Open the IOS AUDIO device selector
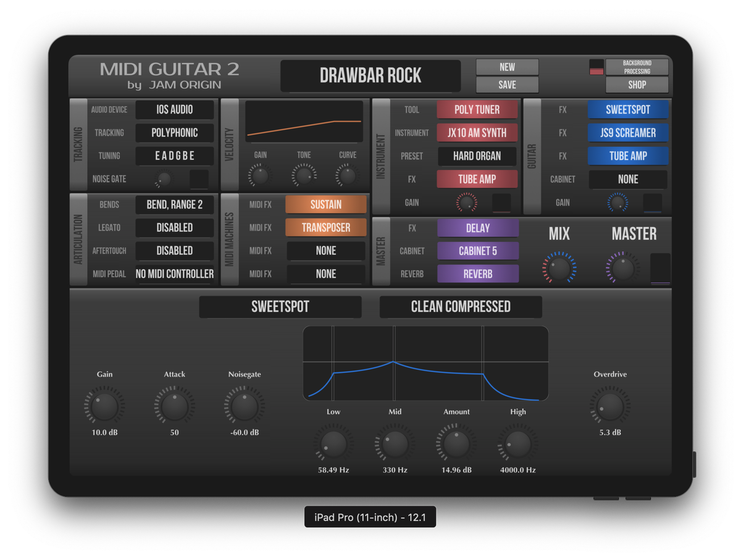This screenshot has height=560, width=741. [x=175, y=110]
